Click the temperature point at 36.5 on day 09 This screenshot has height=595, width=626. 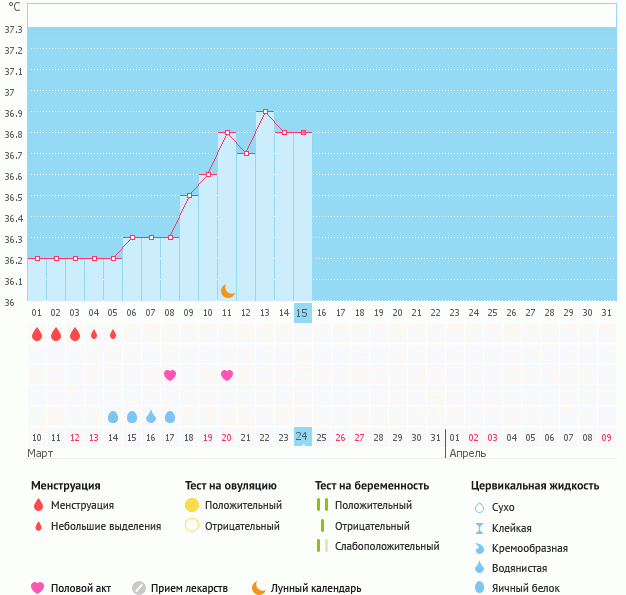[x=189, y=196]
